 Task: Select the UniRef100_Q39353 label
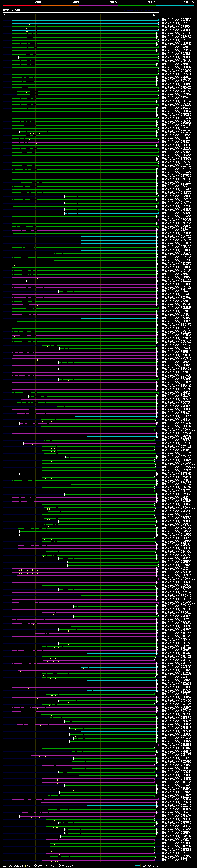tap(177, 586)
